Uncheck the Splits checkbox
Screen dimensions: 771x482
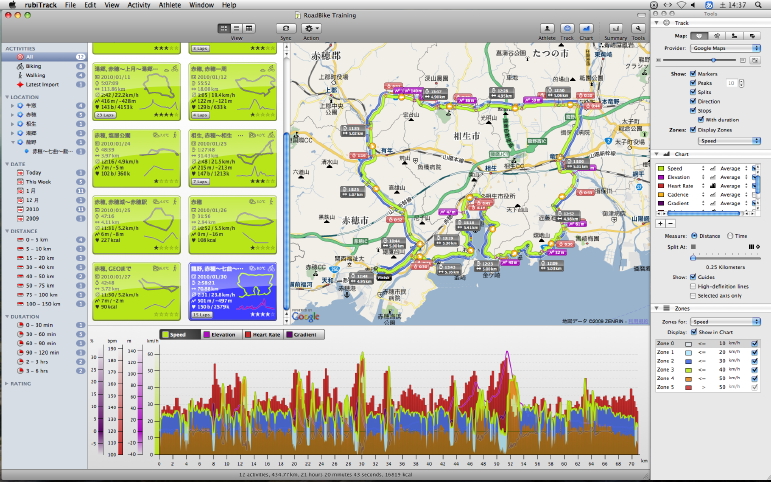tap(693, 92)
